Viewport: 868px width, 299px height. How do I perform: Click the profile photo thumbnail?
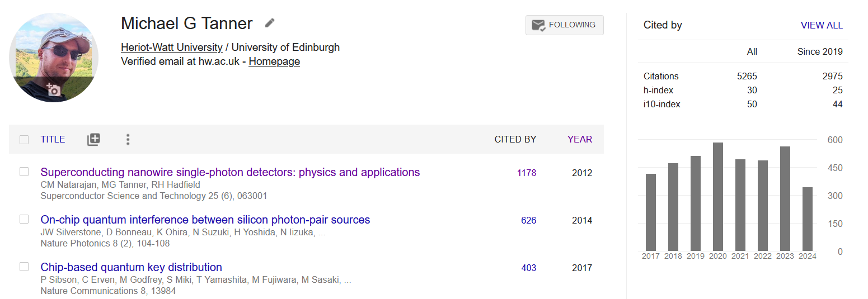[53, 57]
